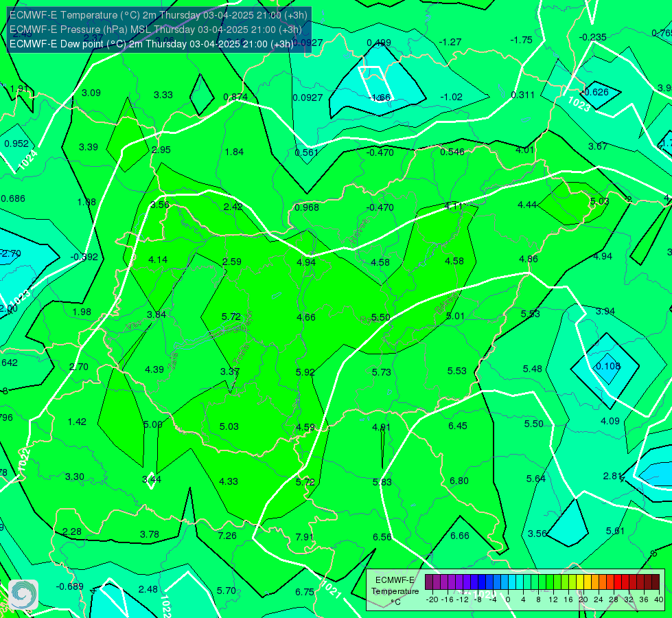Screen dimensions: 672x618
Task: Click the temperature value 3.09
Action: coord(91,93)
